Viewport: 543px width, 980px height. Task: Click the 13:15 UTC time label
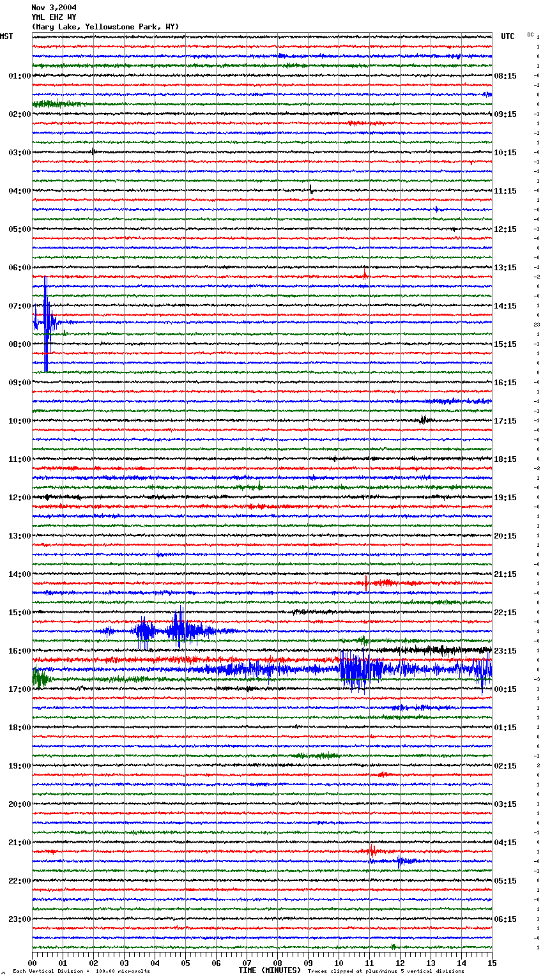pos(505,268)
